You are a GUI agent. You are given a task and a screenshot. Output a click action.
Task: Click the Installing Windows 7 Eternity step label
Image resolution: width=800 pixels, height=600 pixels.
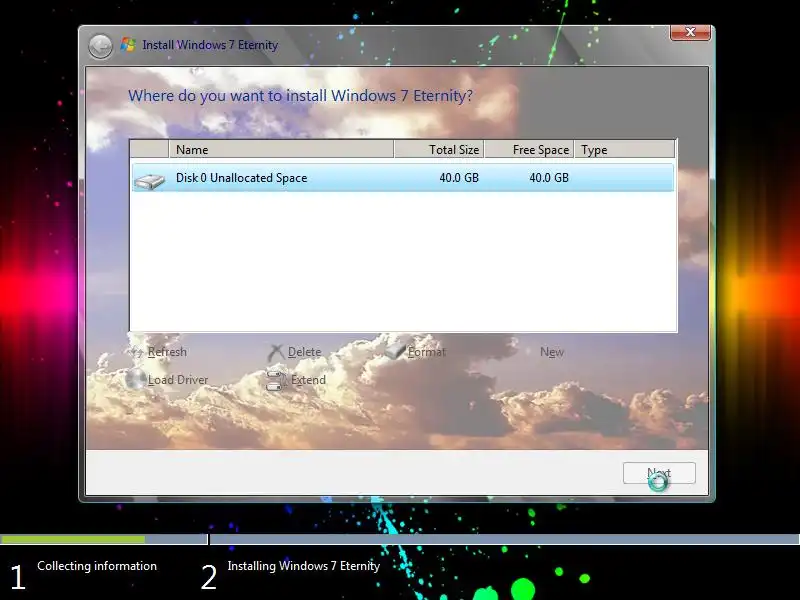[x=304, y=566]
